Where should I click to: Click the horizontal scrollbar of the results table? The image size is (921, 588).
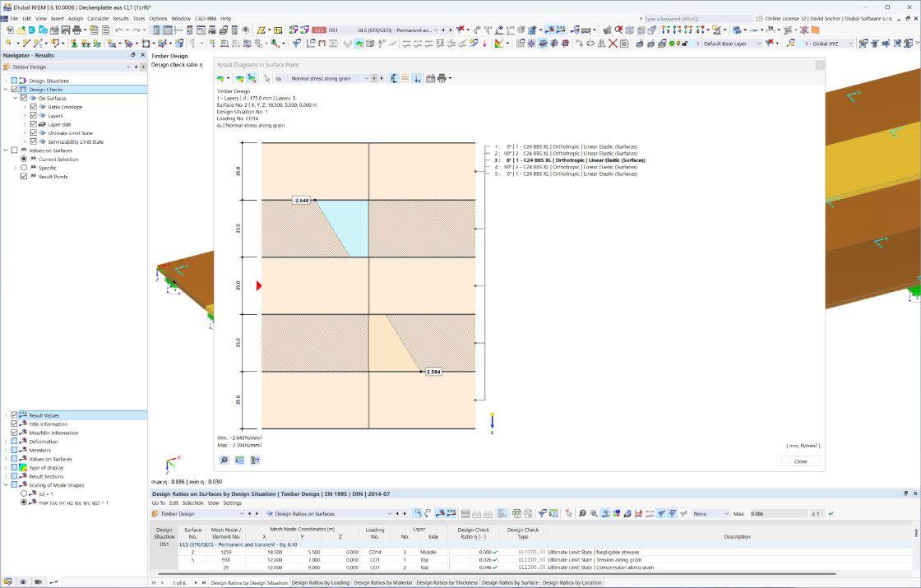[497, 574]
